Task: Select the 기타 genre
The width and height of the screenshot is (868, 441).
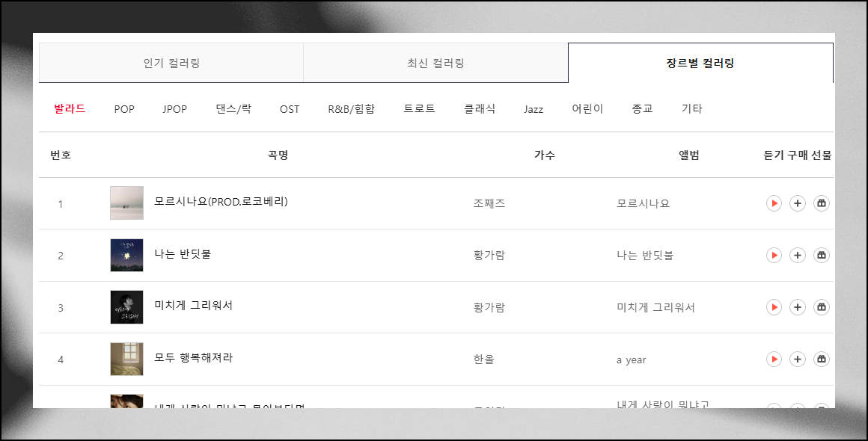Action: pyautogui.click(x=691, y=109)
